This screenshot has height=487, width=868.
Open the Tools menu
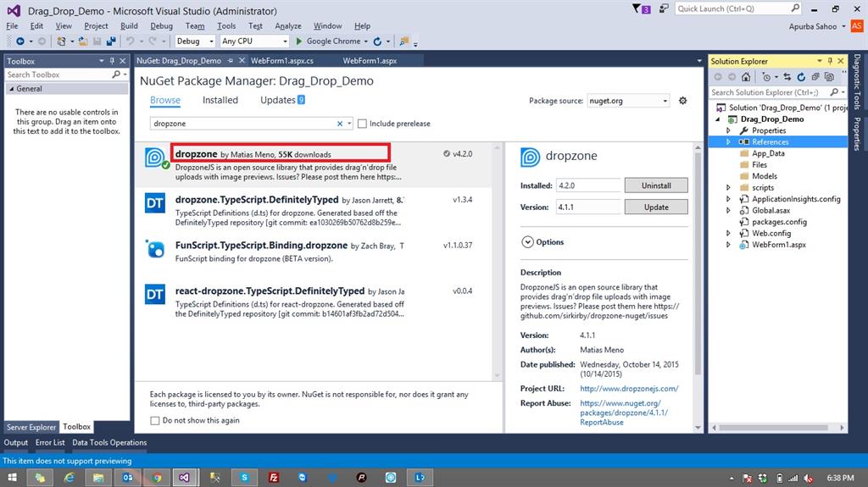[225, 26]
